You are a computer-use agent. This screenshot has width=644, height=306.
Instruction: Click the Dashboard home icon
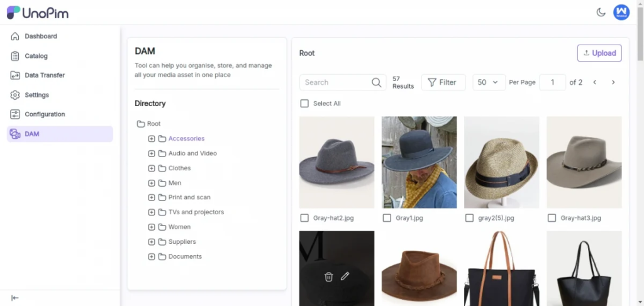point(15,36)
